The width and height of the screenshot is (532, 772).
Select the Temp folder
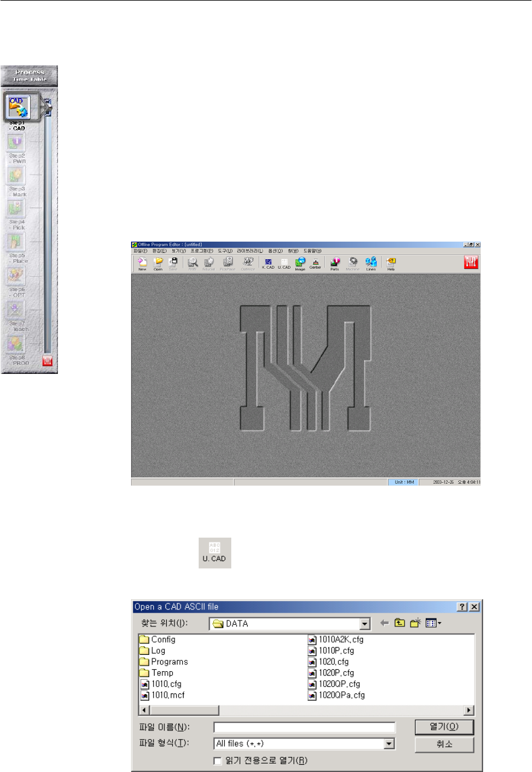tap(156, 672)
